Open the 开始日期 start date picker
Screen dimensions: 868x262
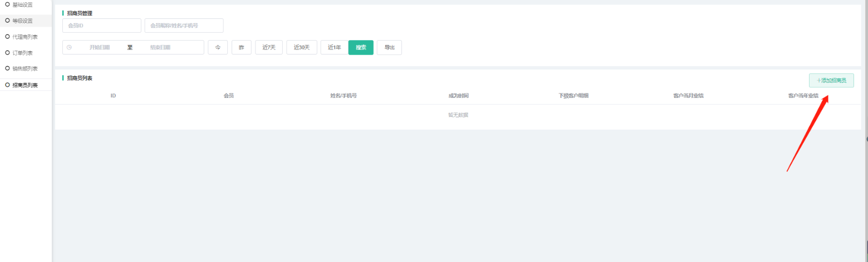(100, 47)
